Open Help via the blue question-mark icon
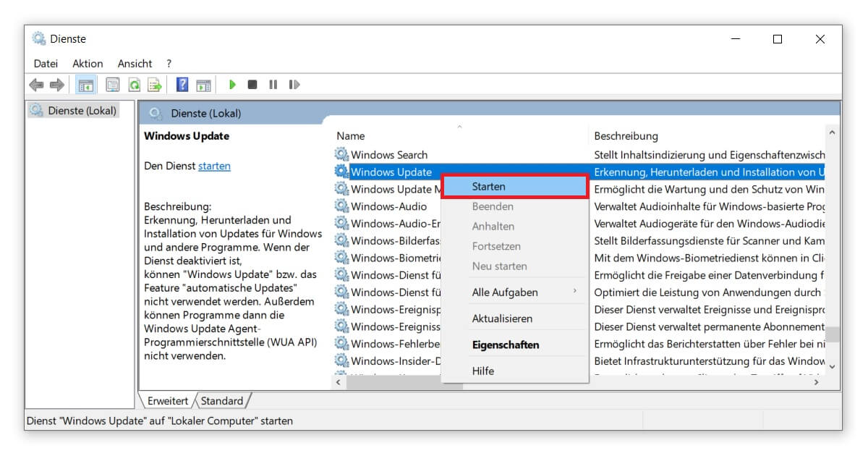The image size is (868, 456). (182, 85)
